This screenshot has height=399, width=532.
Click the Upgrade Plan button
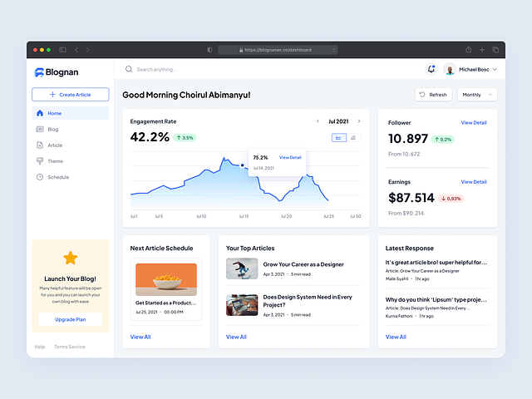click(x=71, y=319)
